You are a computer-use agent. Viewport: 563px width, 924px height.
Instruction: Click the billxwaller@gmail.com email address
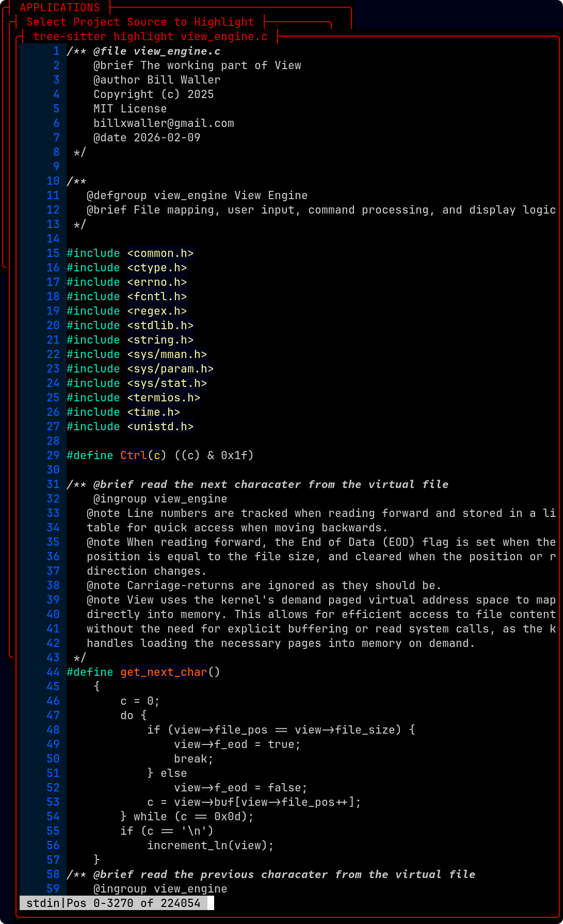[x=164, y=123]
